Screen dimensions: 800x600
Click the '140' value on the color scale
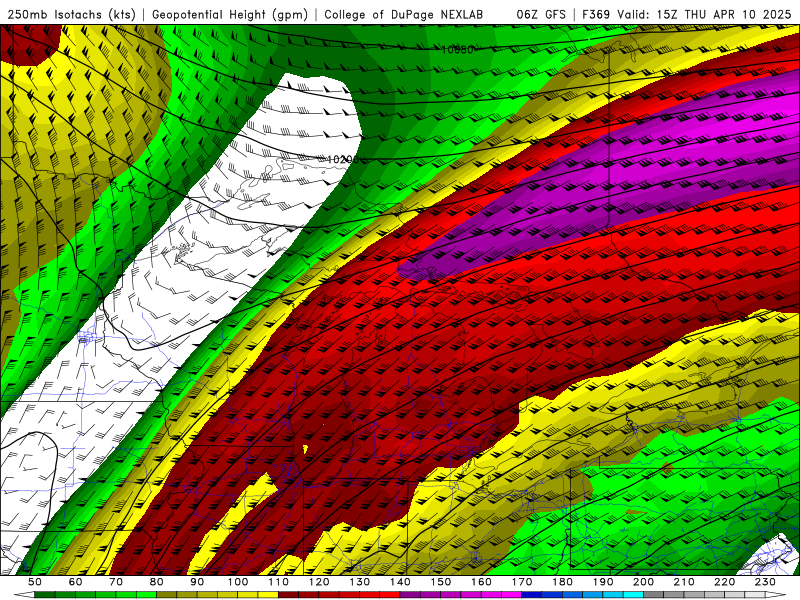tap(400, 582)
